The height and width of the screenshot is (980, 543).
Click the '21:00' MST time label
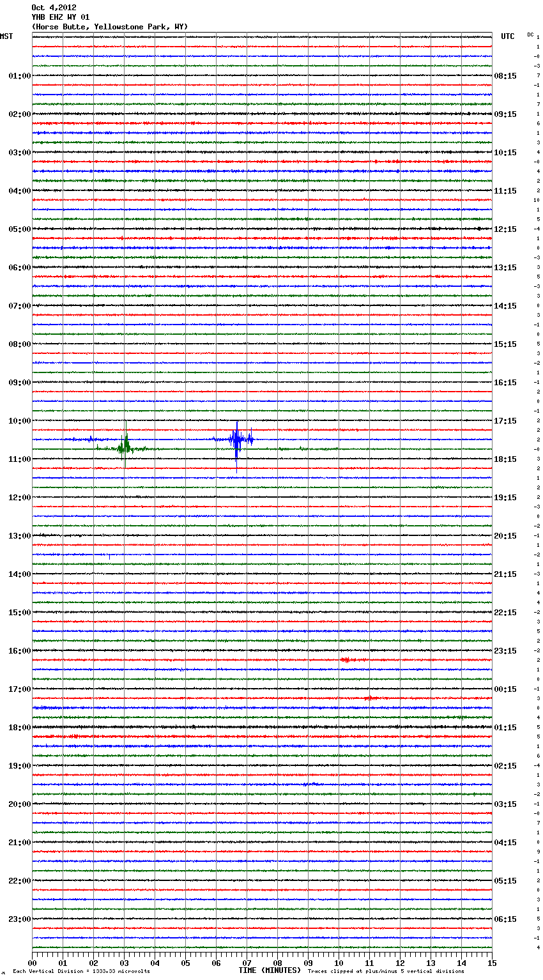(x=20, y=843)
